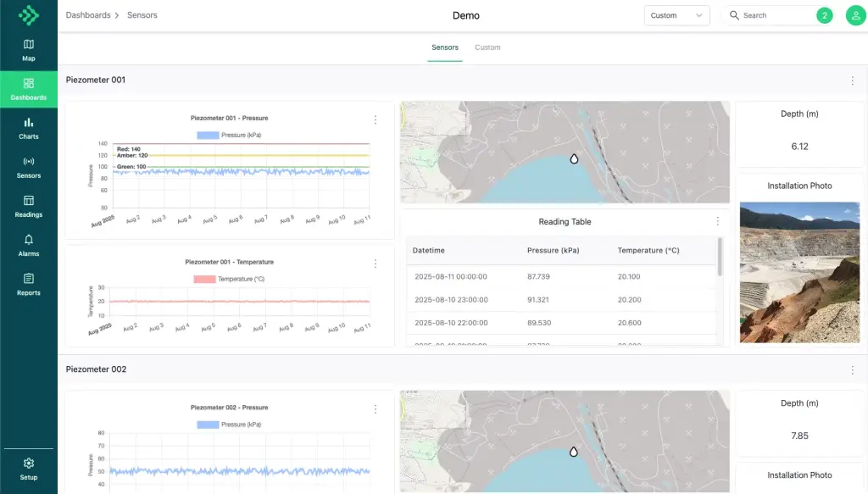Open Piezometer 001 Pressure chart menu

coord(376,119)
